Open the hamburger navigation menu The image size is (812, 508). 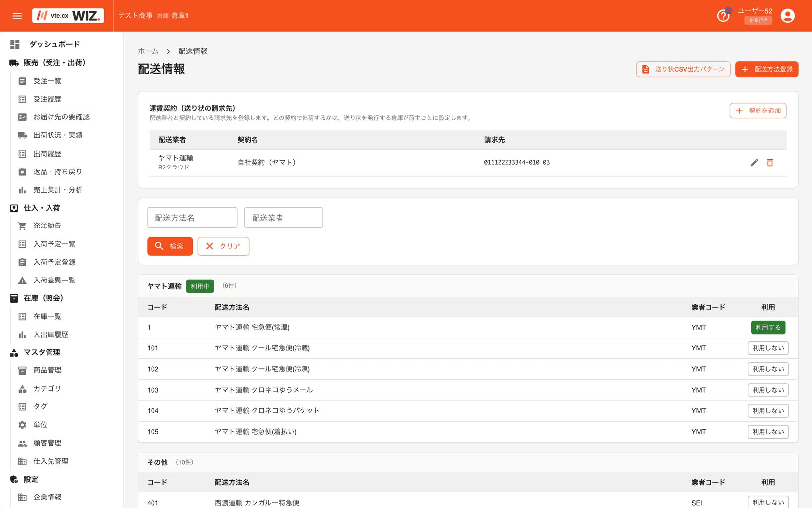click(17, 16)
